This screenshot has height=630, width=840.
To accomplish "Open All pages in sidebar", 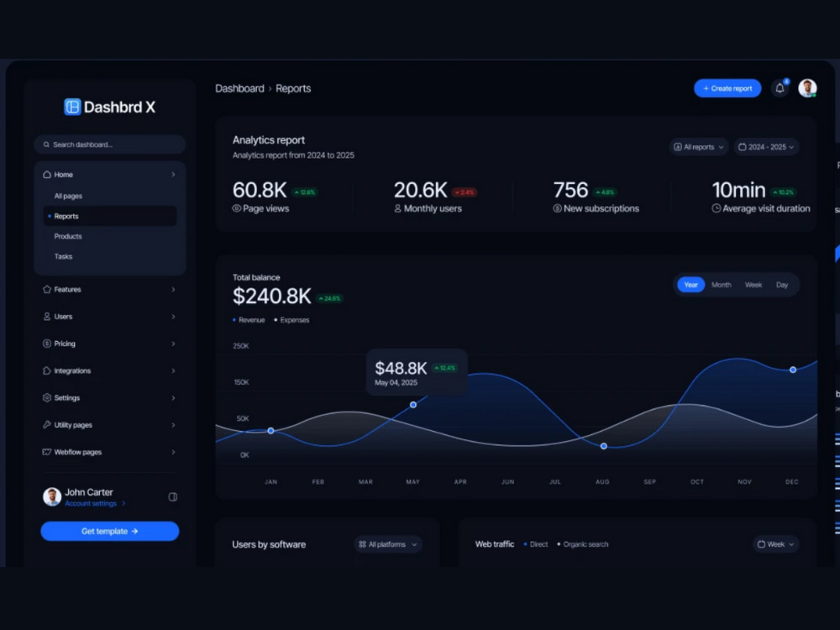I will coord(68,196).
